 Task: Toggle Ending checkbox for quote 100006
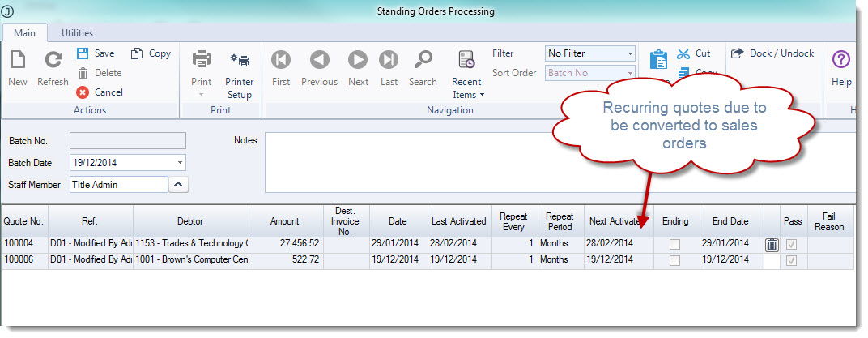(674, 260)
